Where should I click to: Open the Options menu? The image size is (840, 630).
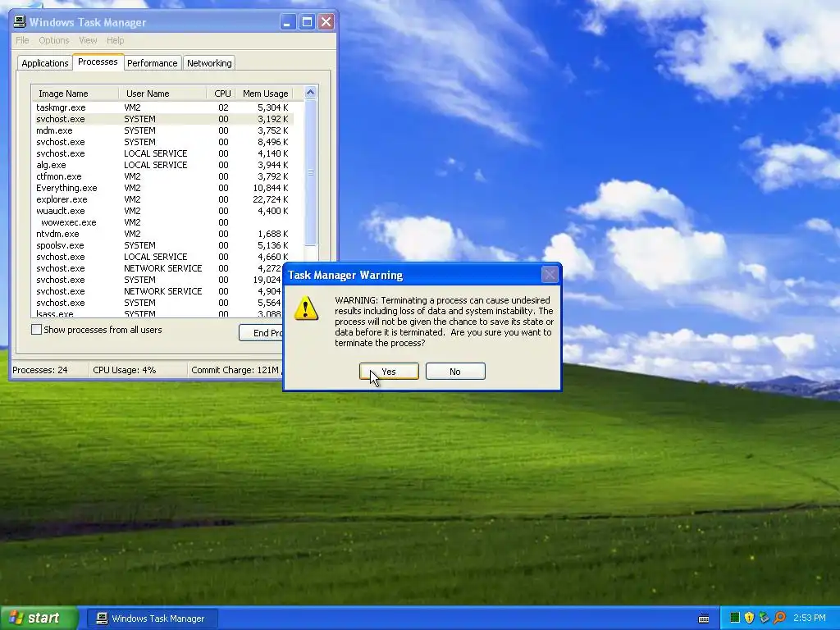click(53, 40)
